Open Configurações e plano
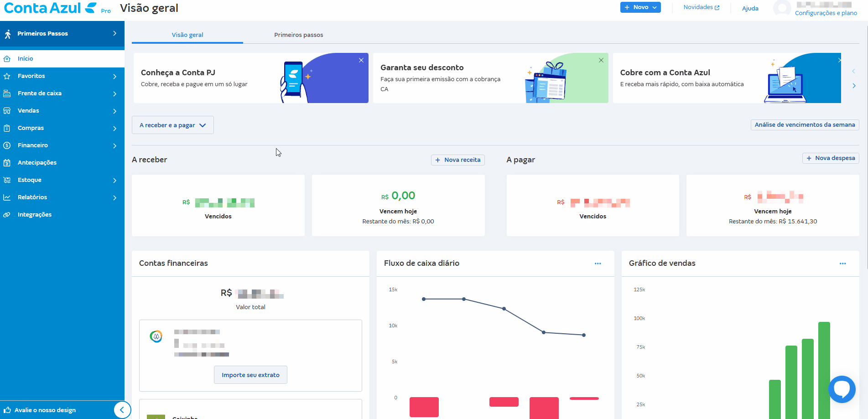Viewport: 868px width, 419px height. [826, 13]
